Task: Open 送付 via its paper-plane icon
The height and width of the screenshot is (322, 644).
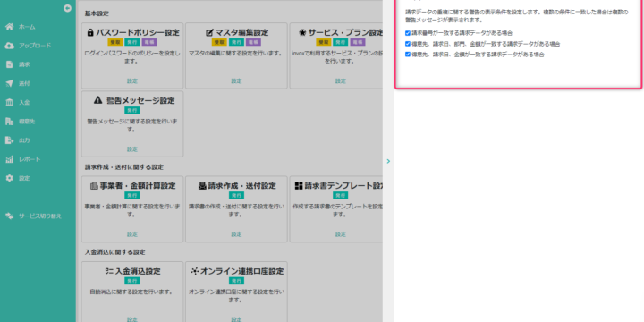Action: tap(10, 83)
